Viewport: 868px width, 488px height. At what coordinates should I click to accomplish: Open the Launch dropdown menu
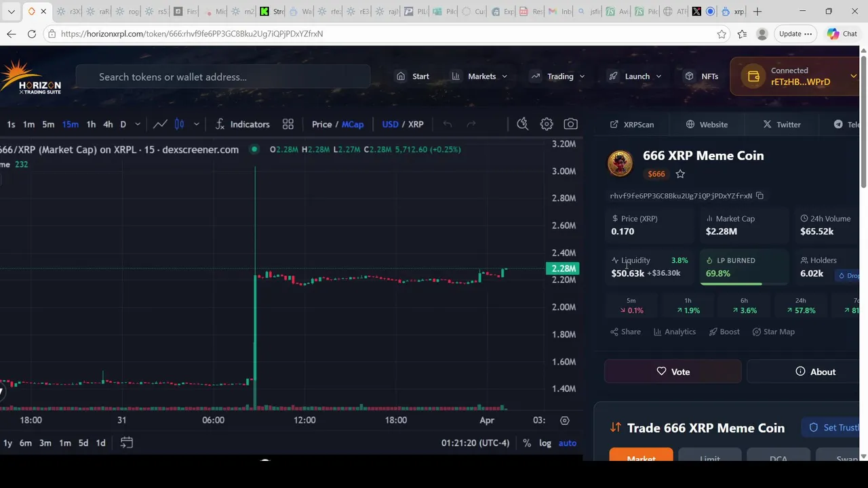pyautogui.click(x=635, y=77)
